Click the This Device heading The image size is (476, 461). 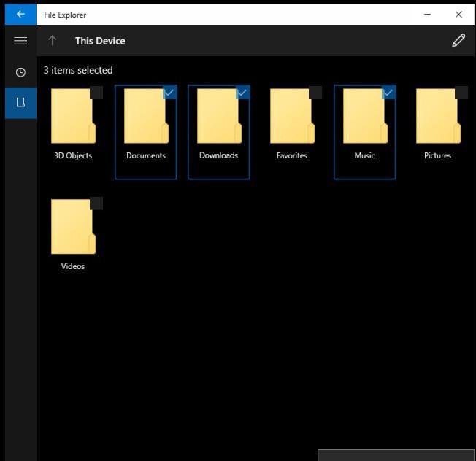[x=100, y=41]
